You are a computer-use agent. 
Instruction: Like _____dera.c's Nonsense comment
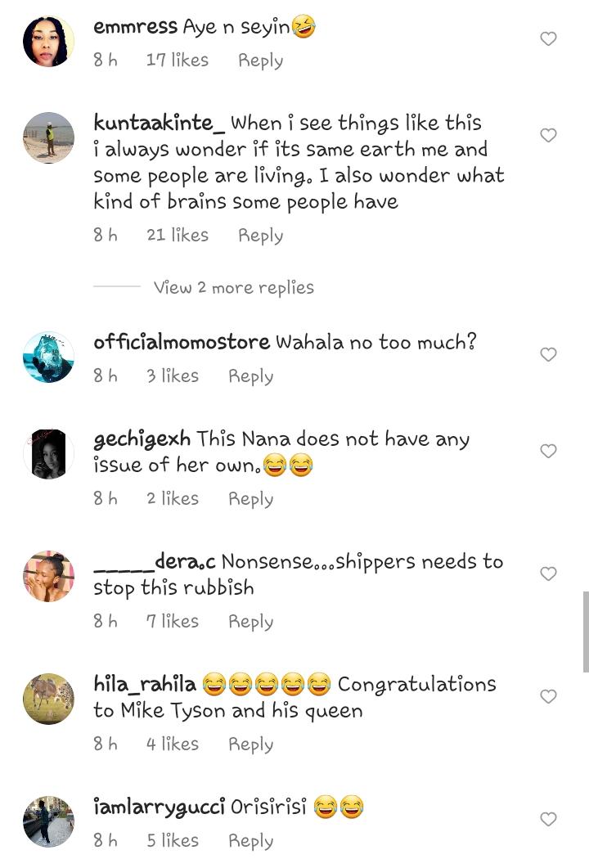[x=548, y=573]
